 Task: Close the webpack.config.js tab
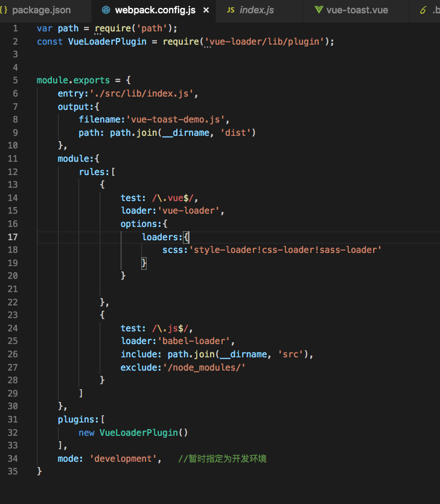(206, 10)
